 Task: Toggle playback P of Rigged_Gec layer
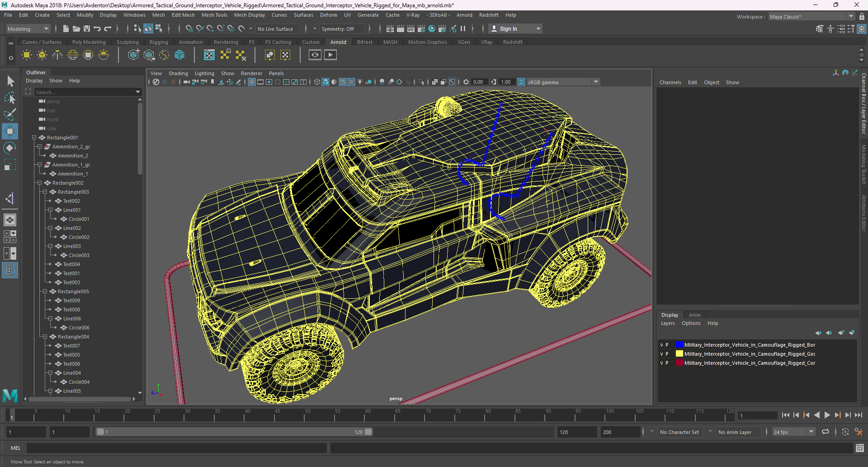click(667, 354)
